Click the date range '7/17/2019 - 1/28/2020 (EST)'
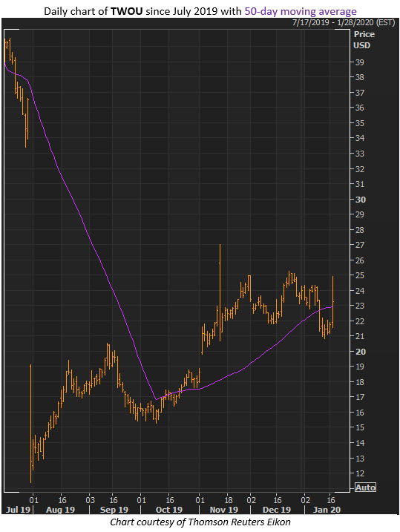 344,23
